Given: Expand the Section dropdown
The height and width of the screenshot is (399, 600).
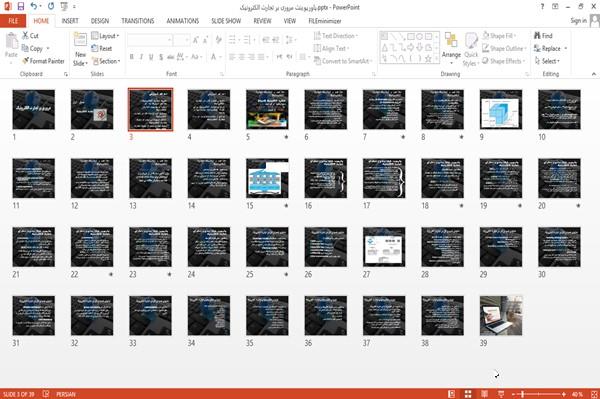Looking at the screenshot, I should pyautogui.click(x=106, y=61).
